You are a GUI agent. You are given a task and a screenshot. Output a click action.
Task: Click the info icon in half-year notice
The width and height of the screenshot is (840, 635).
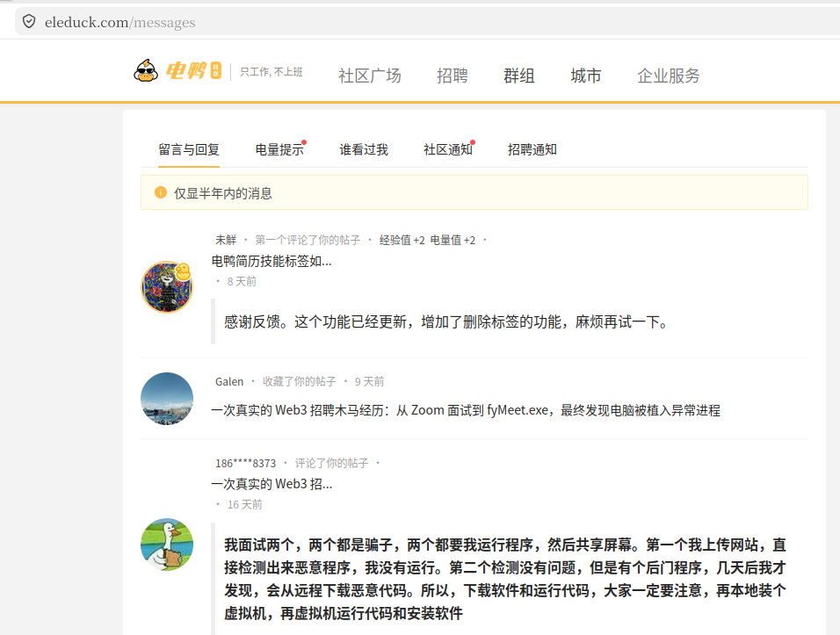(x=160, y=192)
